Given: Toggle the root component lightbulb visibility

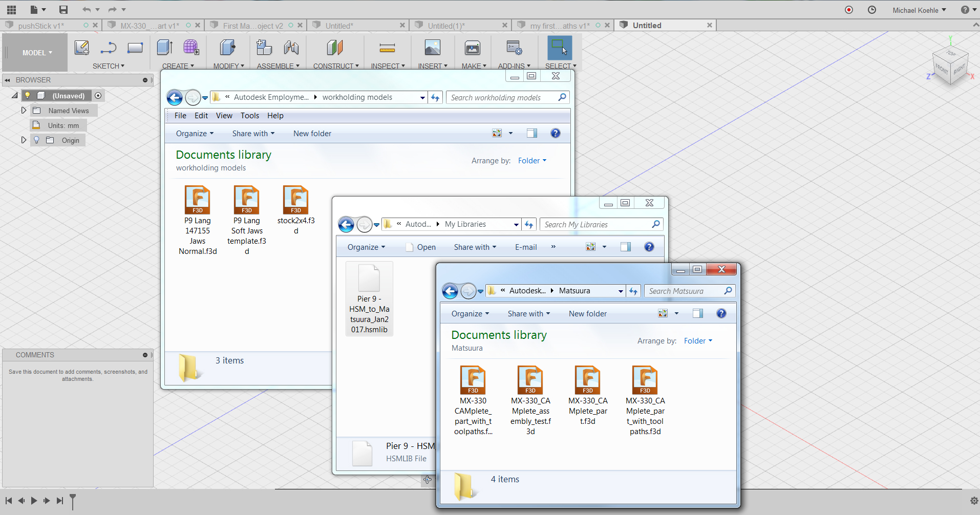Looking at the screenshot, I should point(28,95).
